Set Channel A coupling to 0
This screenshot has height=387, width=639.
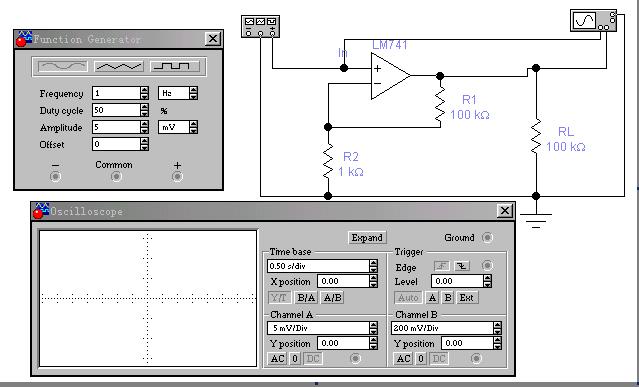(295, 358)
